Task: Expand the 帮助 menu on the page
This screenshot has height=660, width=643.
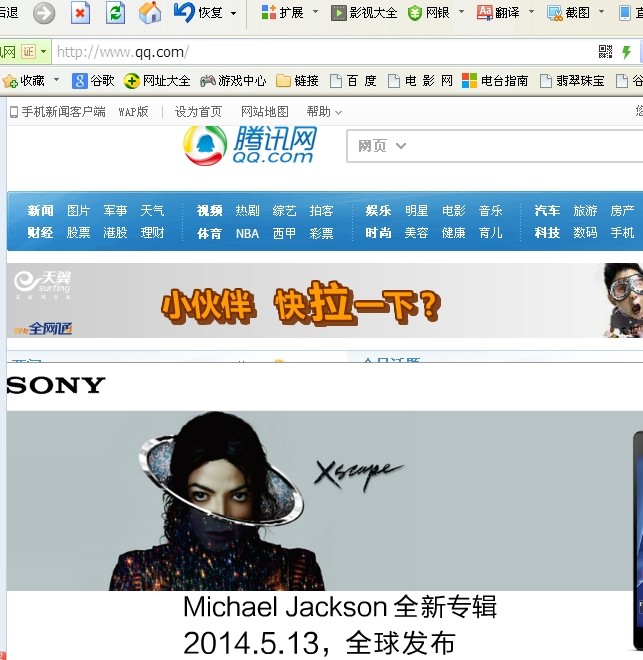Action: click(x=324, y=112)
